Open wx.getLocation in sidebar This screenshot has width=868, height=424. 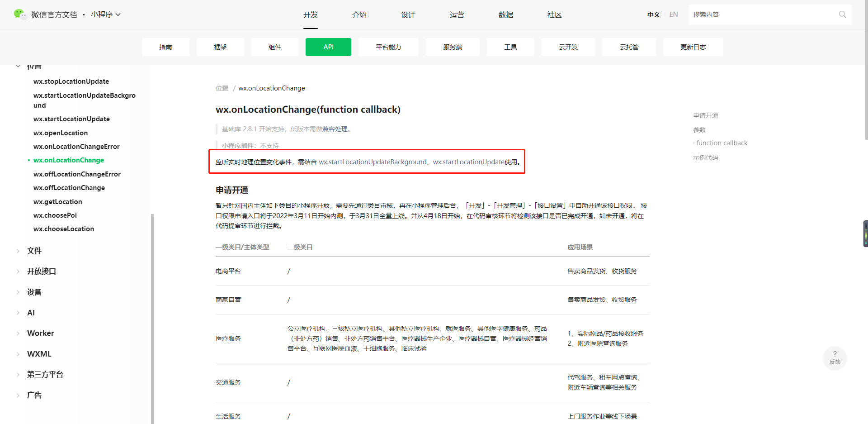tap(58, 202)
